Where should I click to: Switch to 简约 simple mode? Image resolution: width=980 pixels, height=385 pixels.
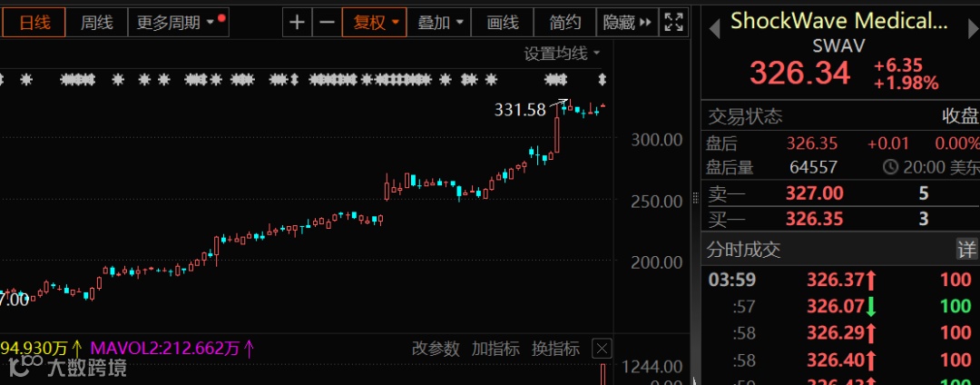pyautogui.click(x=565, y=23)
